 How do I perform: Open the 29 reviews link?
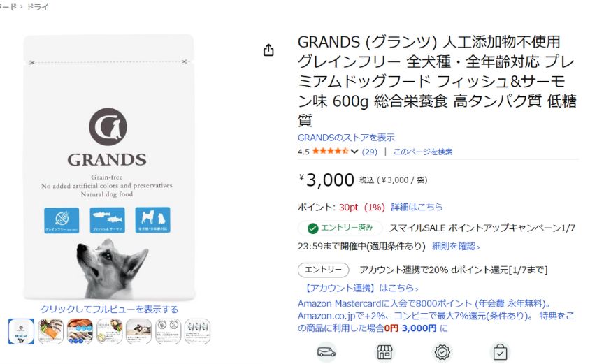pyautogui.click(x=369, y=152)
